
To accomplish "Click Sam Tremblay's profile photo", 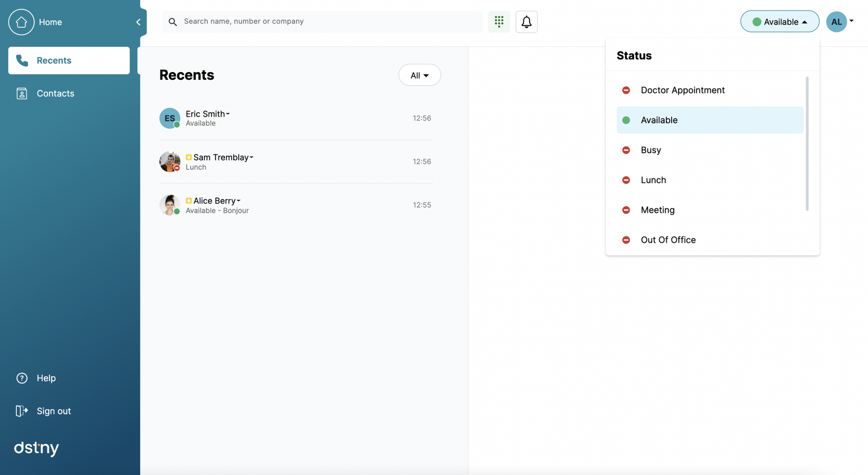I will click(169, 162).
